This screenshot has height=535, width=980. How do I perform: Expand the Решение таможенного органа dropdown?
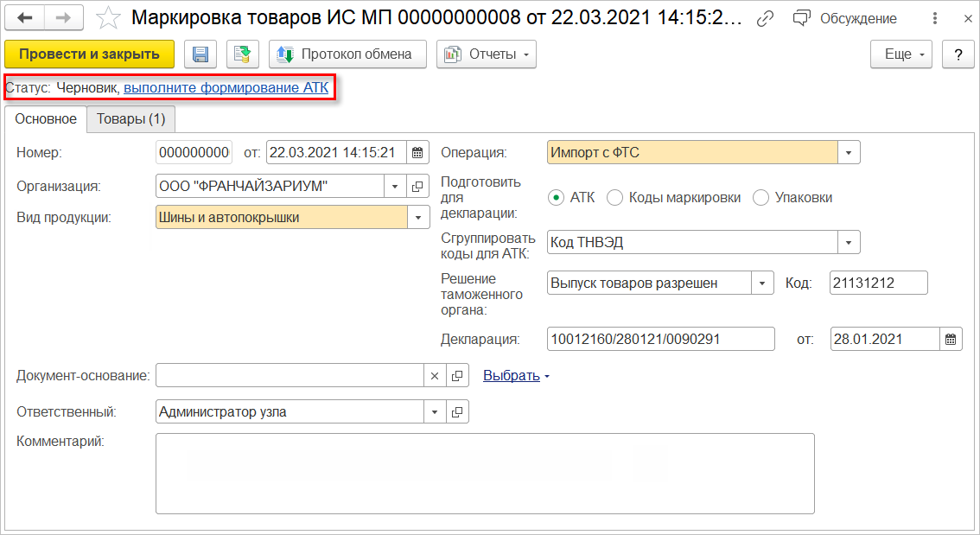[762, 283]
